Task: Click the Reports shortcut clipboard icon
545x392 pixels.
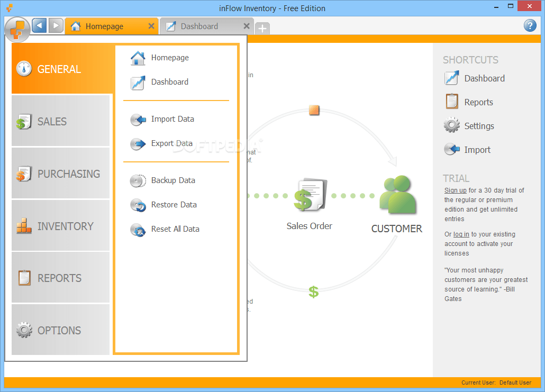Action: (x=452, y=102)
